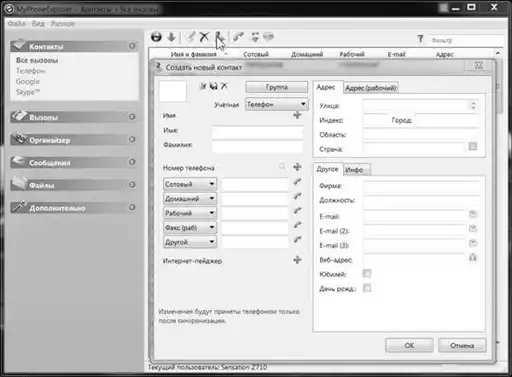This screenshot has height=377, width=512.
Task: Click the call icon next to Факс (раб) field
Action: click(297, 225)
